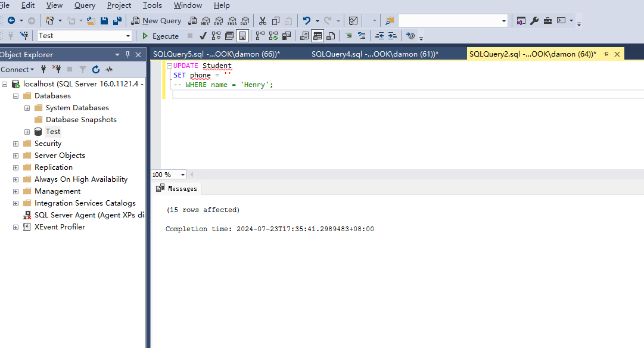Open a Database Engine Query icon
Viewport: 644px width, 348px height.
pyautogui.click(x=192, y=20)
